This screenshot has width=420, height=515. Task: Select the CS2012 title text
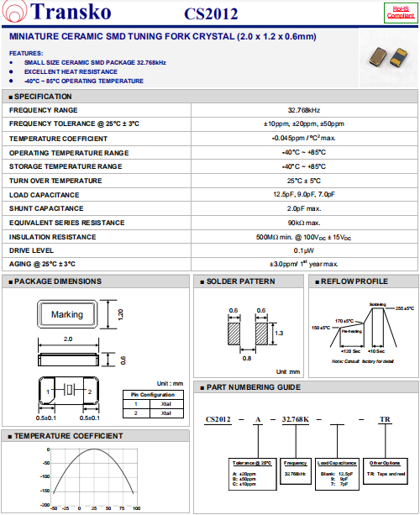click(211, 13)
